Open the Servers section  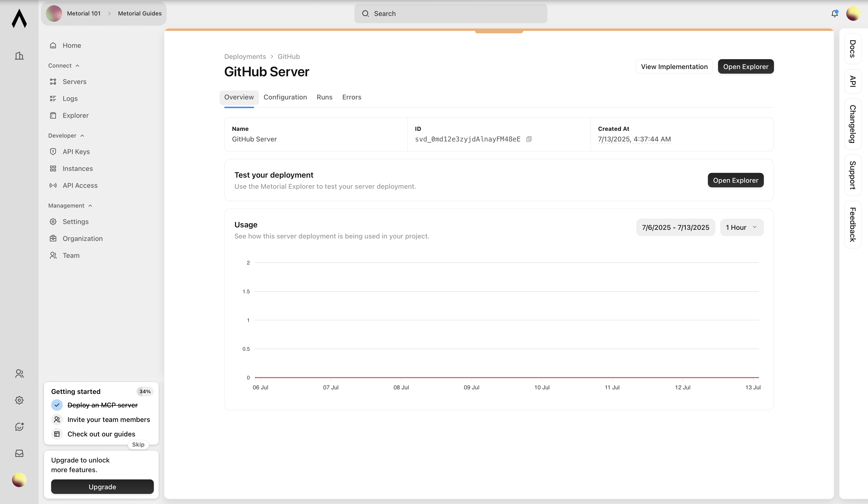(x=75, y=81)
